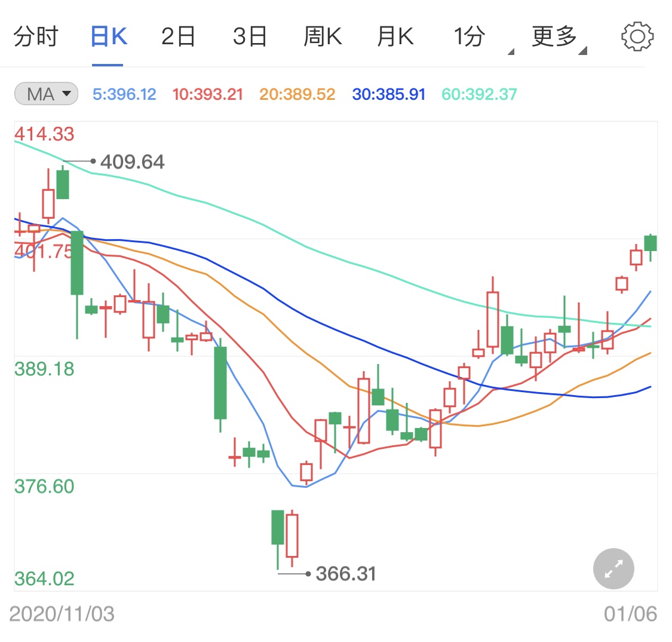Click the end date 01/06
Screen dimensions: 672x642
pyautogui.click(x=630, y=614)
